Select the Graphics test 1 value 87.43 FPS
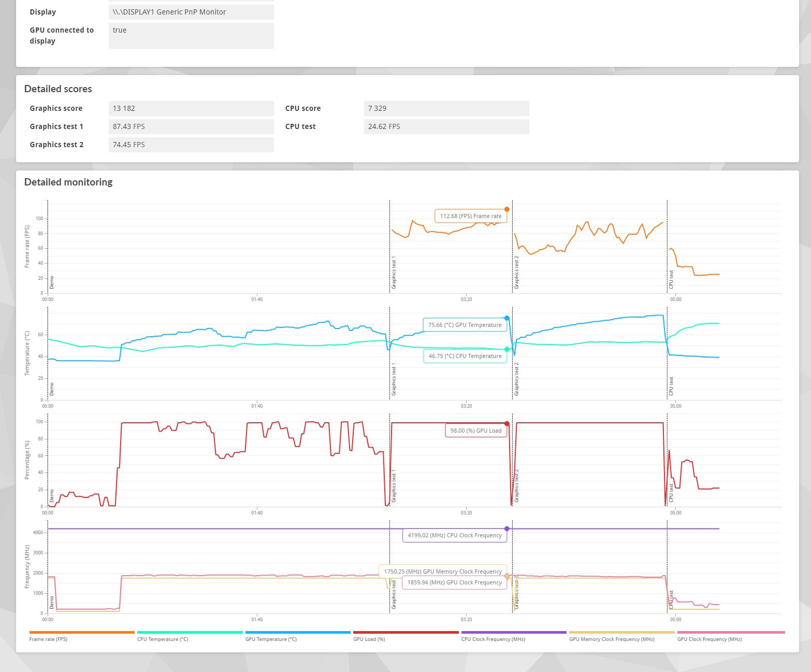811x672 pixels. click(191, 126)
